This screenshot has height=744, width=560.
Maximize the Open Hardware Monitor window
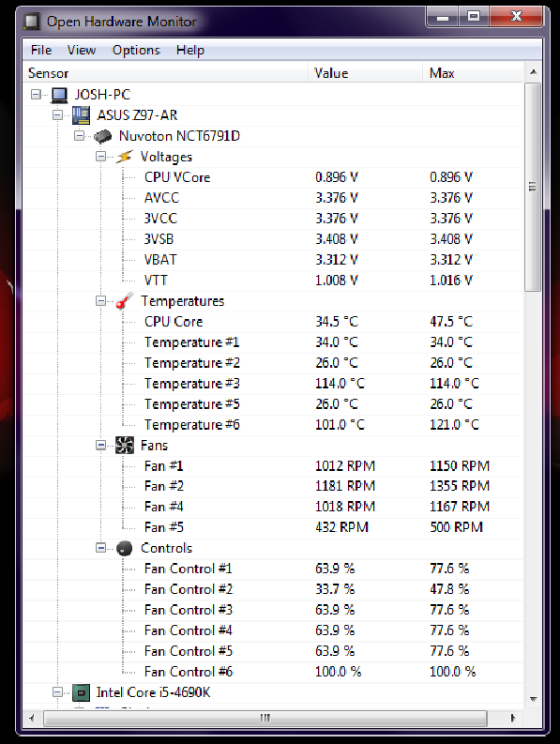pos(474,17)
